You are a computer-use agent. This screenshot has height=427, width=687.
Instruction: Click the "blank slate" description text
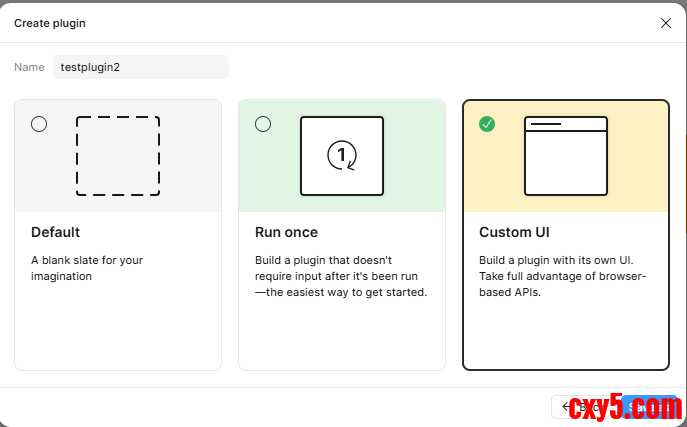(x=87, y=268)
